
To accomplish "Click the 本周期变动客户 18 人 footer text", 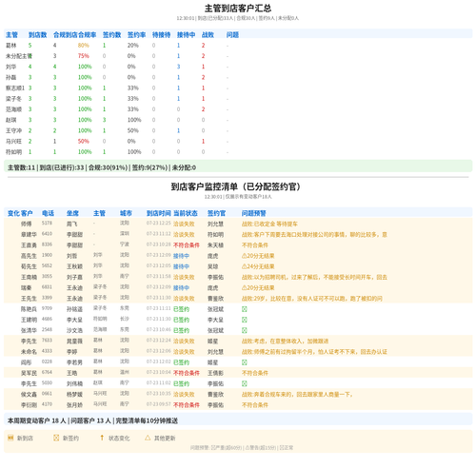I will tap(36, 420).
